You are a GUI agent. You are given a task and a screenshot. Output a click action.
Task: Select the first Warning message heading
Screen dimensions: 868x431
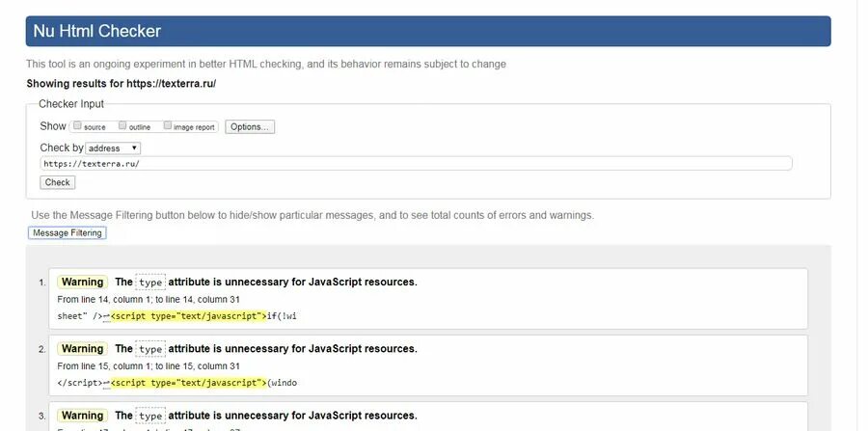coord(237,283)
